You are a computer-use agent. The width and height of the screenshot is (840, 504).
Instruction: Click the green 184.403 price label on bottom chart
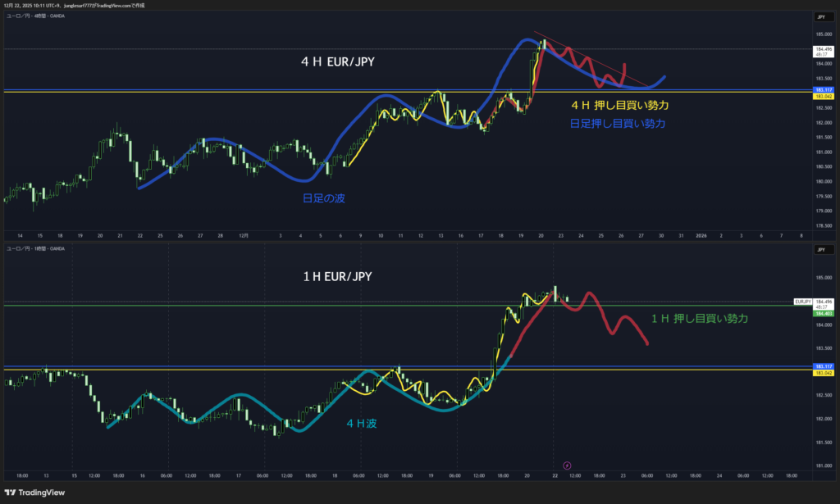pyautogui.click(x=822, y=313)
